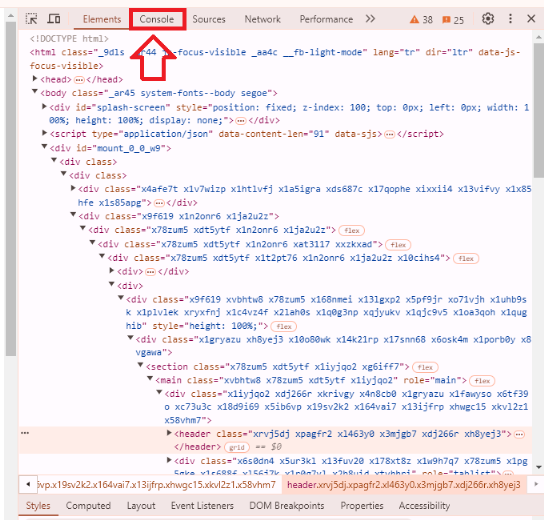The image size is (544, 520).
Task: Collapse the x9f619 x1n2onr6 div node
Action: [73, 214]
